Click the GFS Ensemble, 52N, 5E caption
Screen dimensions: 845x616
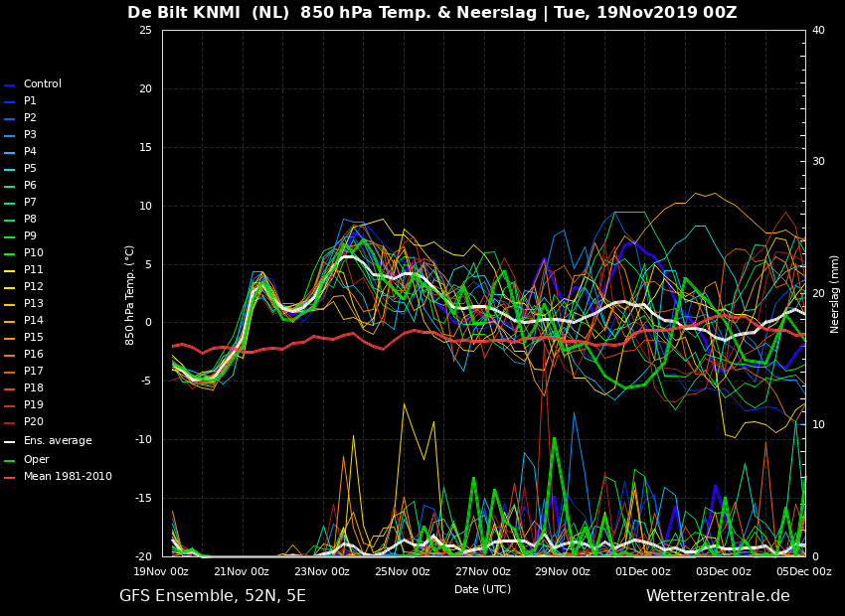[213, 596]
